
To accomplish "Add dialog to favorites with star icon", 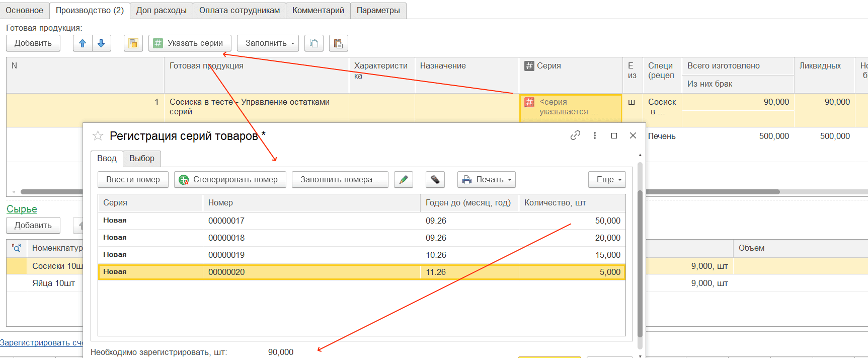I will click(x=98, y=136).
